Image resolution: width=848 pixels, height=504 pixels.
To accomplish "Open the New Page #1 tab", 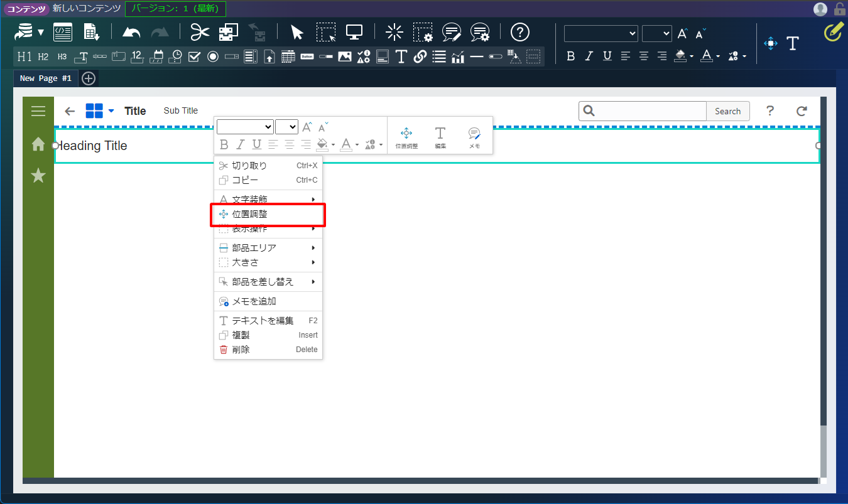I will point(46,78).
